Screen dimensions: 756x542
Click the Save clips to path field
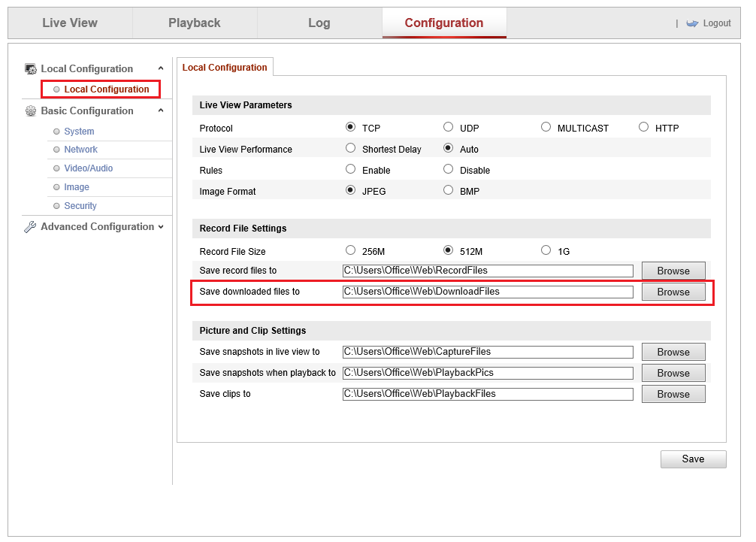point(488,394)
